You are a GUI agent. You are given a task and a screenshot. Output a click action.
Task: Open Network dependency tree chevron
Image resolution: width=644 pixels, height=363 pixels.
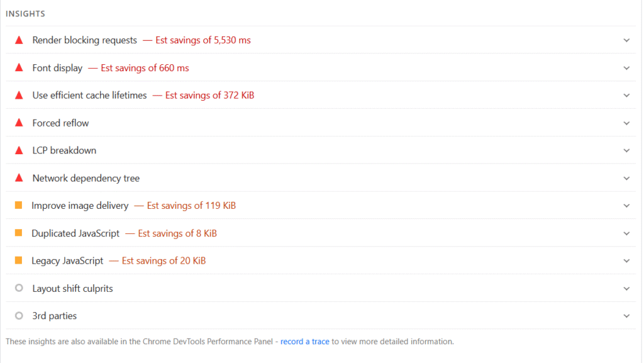tap(626, 178)
